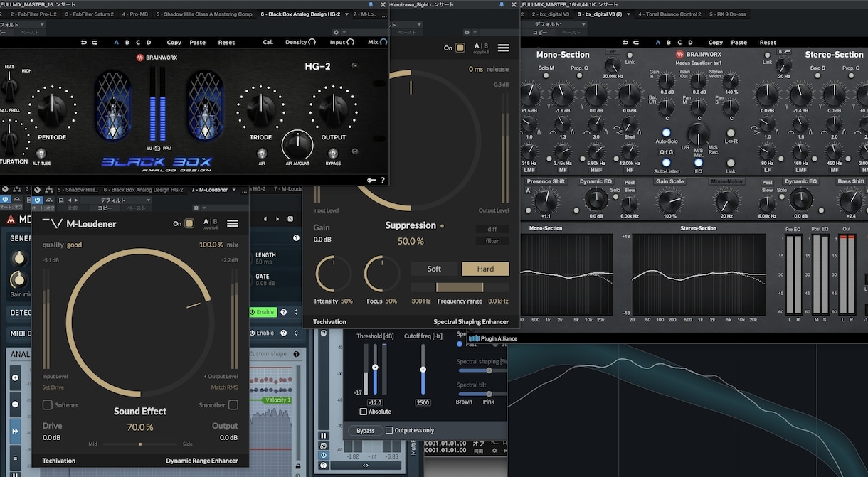Open the M-Loudener hamburger menu
This screenshot has width=868, height=477.
233,223
